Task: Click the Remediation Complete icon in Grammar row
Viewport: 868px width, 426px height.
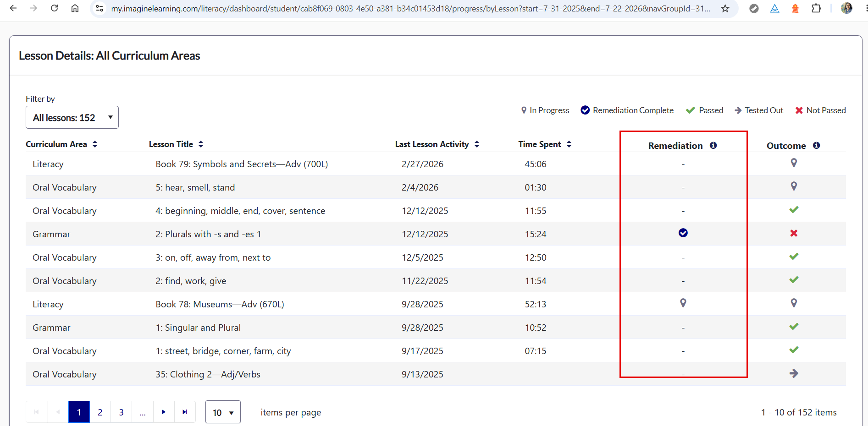Action: click(x=683, y=233)
